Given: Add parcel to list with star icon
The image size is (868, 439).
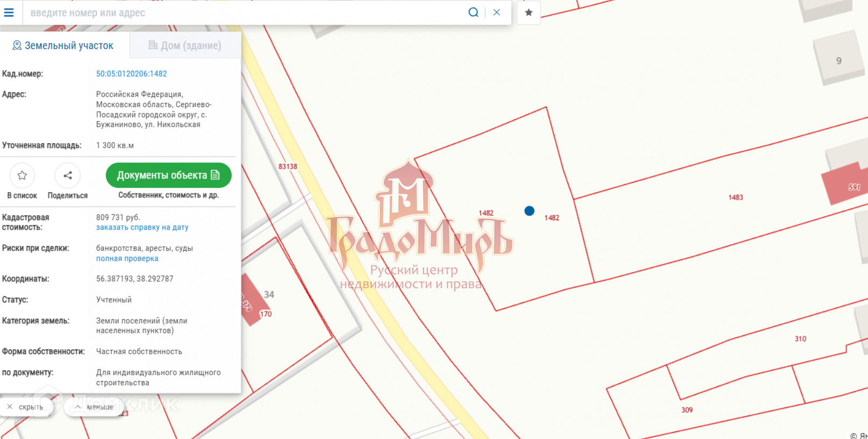Looking at the screenshot, I should click(22, 175).
